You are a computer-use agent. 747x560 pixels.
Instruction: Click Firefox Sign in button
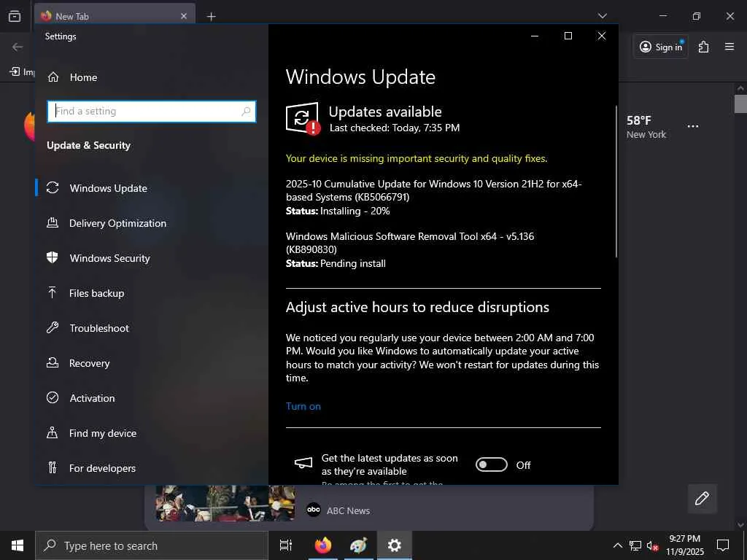[661, 47]
